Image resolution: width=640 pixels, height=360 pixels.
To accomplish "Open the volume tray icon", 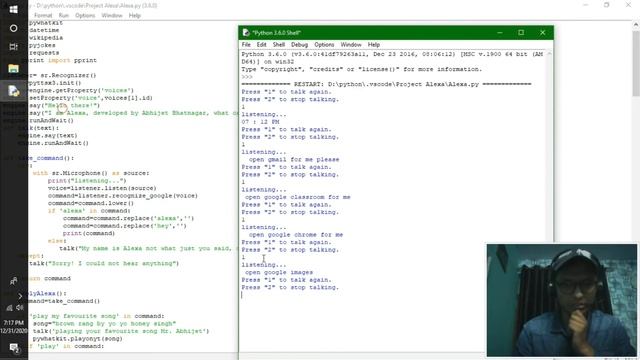I will click(20, 308).
